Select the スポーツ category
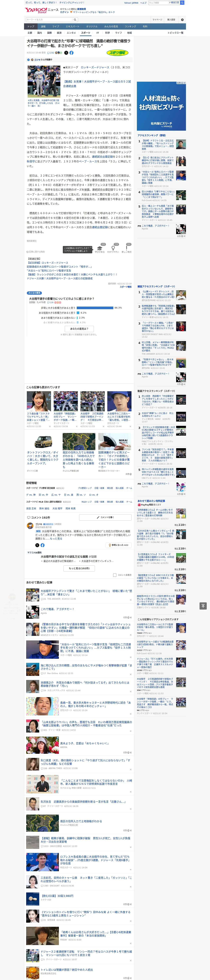210x980 pixels. tap(86, 33)
